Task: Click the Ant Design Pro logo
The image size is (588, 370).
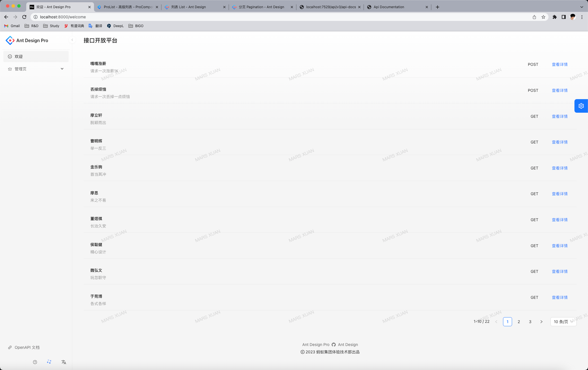Action: [x=10, y=40]
